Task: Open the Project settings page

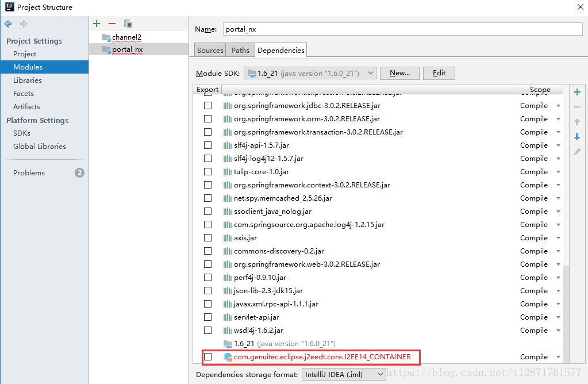Action: [x=25, y=54]
